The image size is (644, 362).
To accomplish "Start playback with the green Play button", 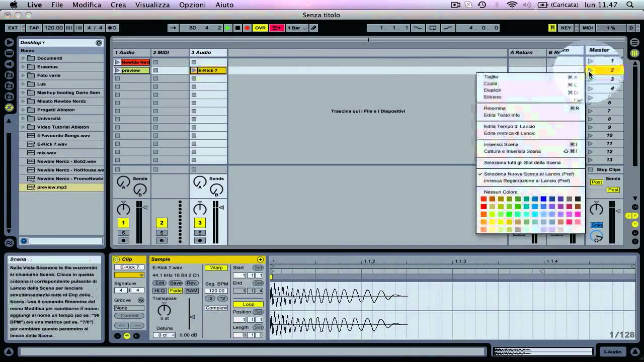I will tap(228, 28).
